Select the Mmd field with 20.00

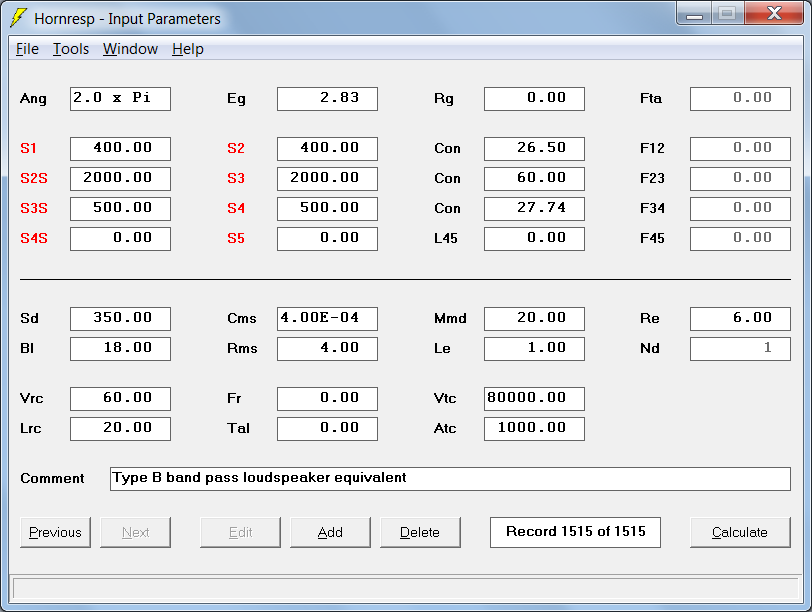[x=534, y=319]
